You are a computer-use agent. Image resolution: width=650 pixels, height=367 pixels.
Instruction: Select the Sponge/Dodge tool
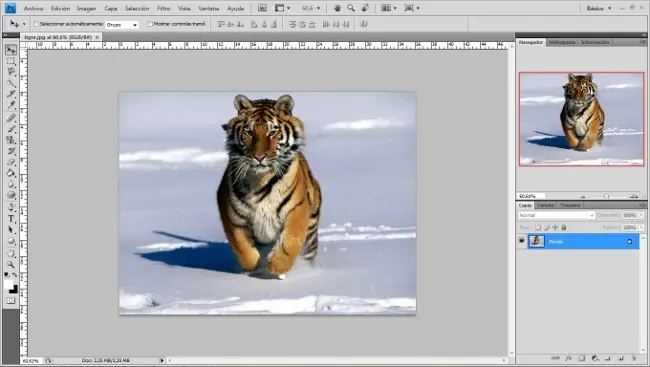click(x=11, y=194)
